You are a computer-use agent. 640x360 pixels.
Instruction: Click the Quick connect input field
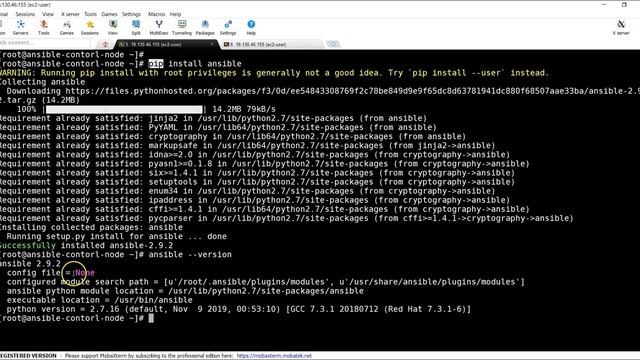point(44,42)
